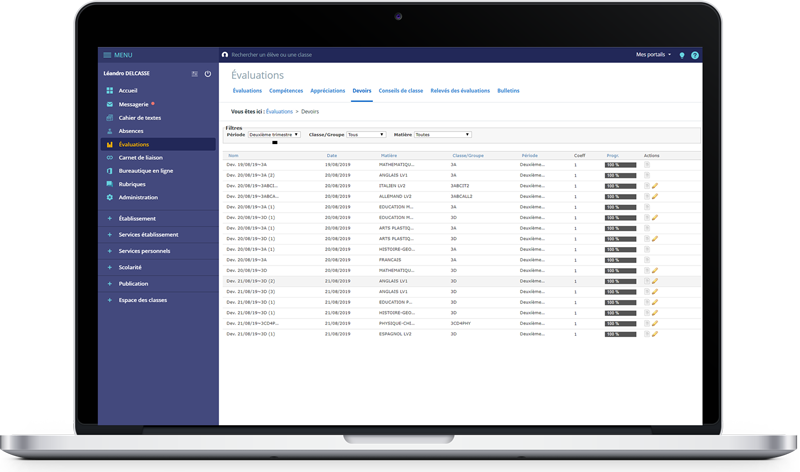Open the Matière dropdown showing Toutes
800x472 pixels.
pos(442,134)
